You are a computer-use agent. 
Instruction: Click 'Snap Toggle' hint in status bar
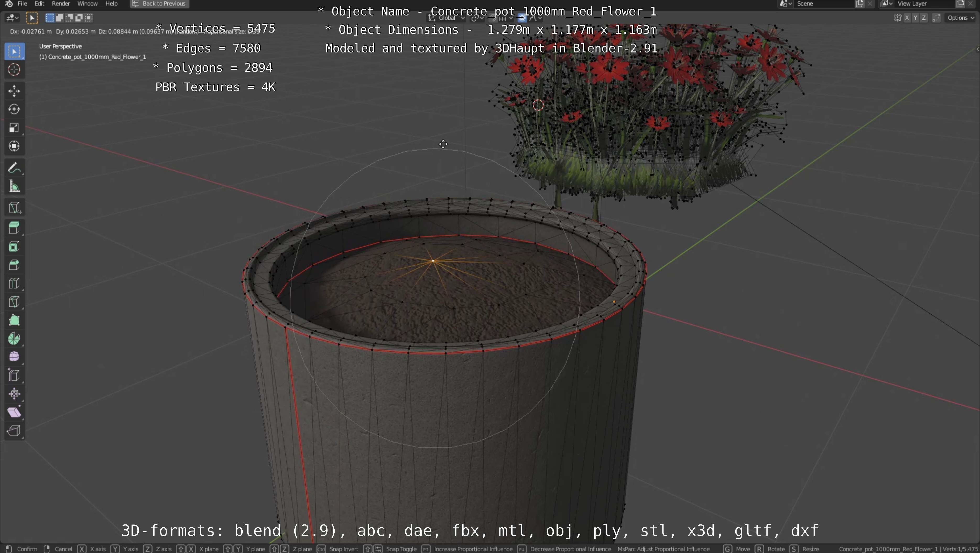coord(401,549)
